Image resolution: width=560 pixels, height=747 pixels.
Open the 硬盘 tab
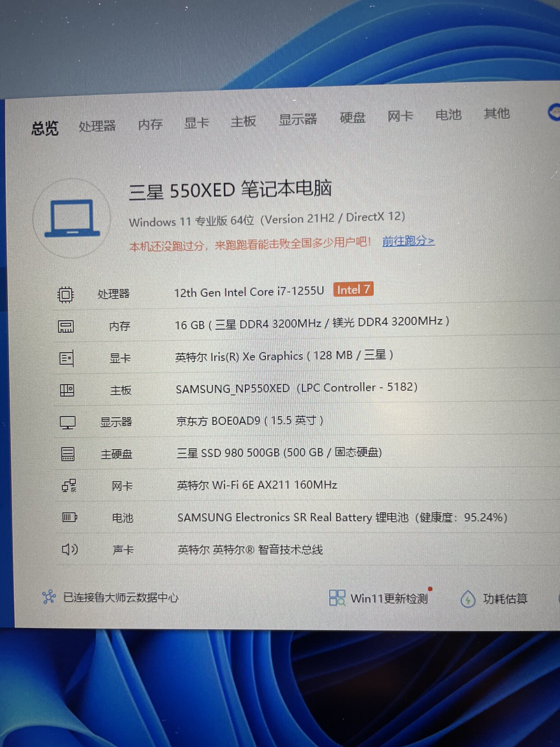(353, 117)
